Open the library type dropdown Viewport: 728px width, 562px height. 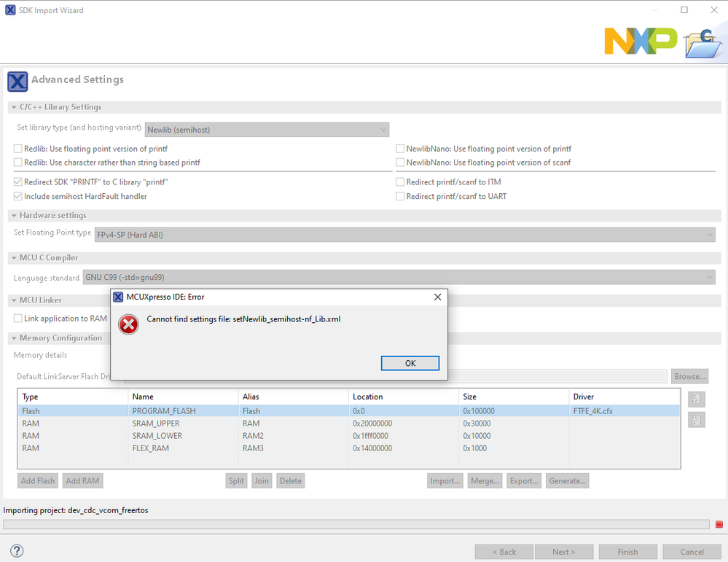267,130
